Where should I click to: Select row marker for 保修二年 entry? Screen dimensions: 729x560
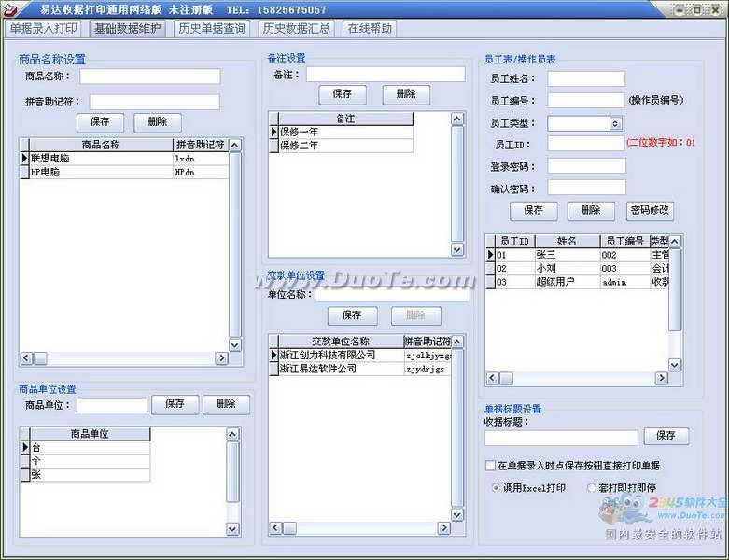[273, 146]
